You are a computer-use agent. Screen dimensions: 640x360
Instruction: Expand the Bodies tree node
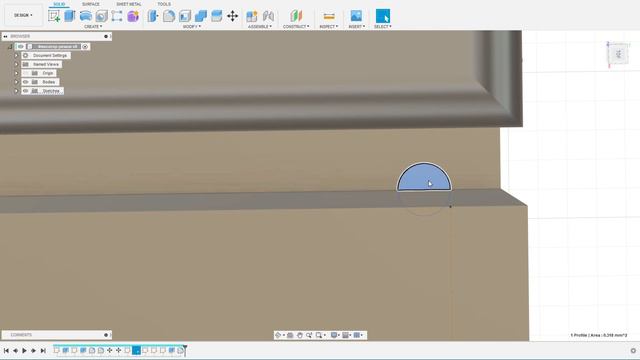(x=16, y=82)
